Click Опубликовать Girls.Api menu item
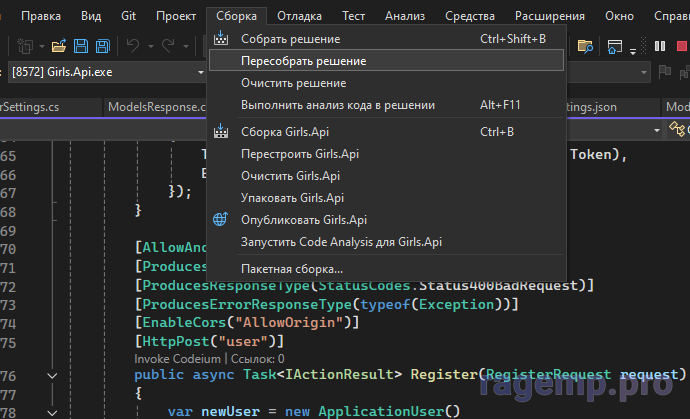The image size is (690, 419). [x=304, y=220]
